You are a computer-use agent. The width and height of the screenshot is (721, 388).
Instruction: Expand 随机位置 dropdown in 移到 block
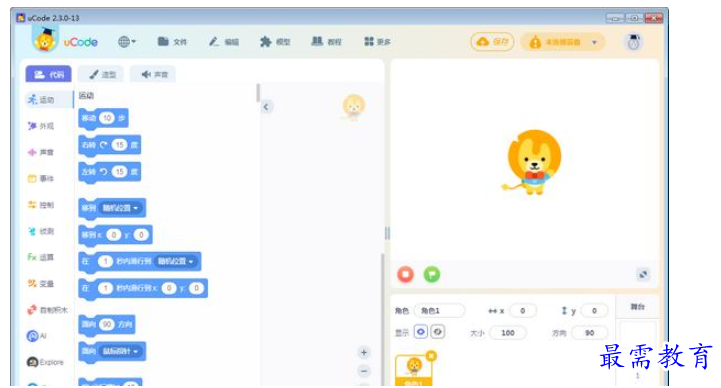tap(120, 208)
